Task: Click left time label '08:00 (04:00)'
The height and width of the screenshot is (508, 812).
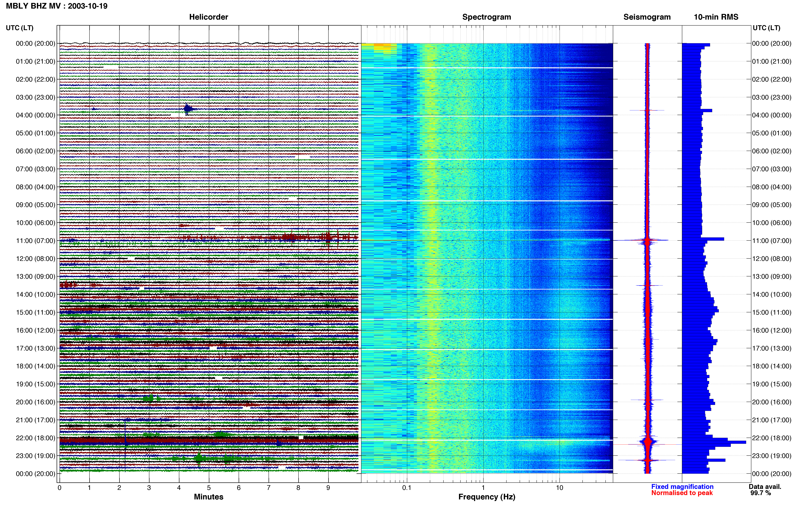Action: click(x=36, y=187)
